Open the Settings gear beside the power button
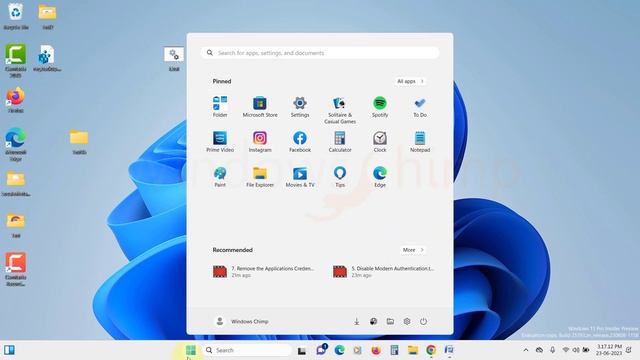The image size is (640, 360). point(407,322)
